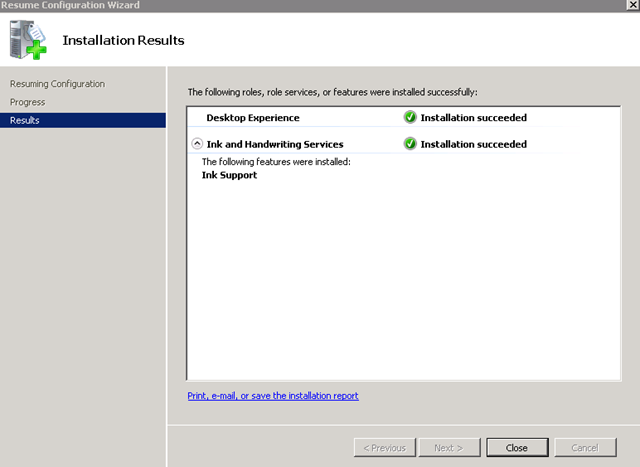Click the Resume Configuration Wizard title text
640x467 pixels.
click(x=70, y=5)
